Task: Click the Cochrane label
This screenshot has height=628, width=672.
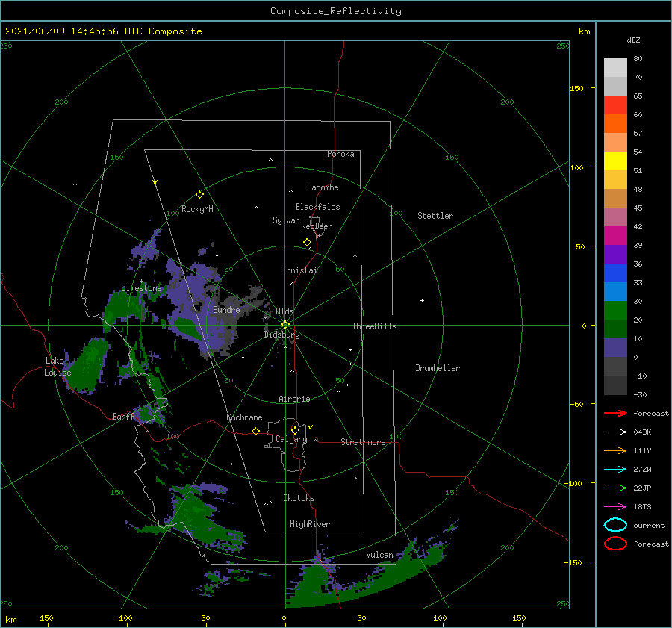Action: (244, 417)
